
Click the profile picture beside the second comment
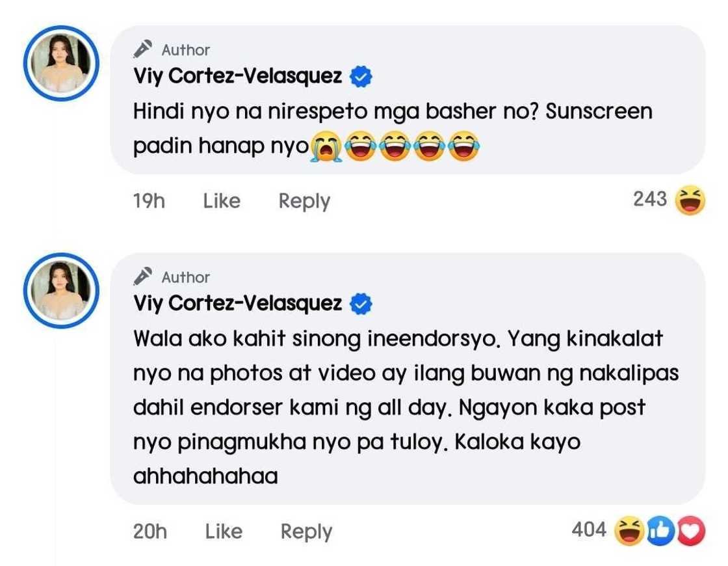(62, 291)
